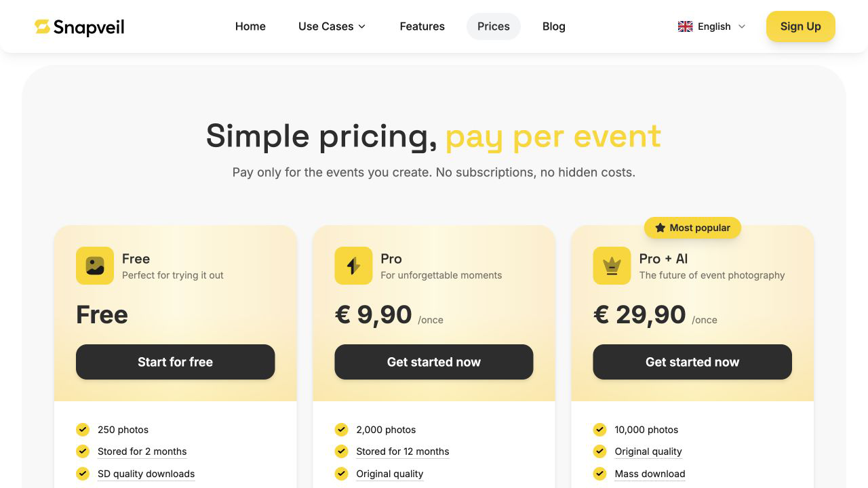The image size is (868, 488).
Task: Click the yellow Sign Up button
Action: [x=800, y=26]
